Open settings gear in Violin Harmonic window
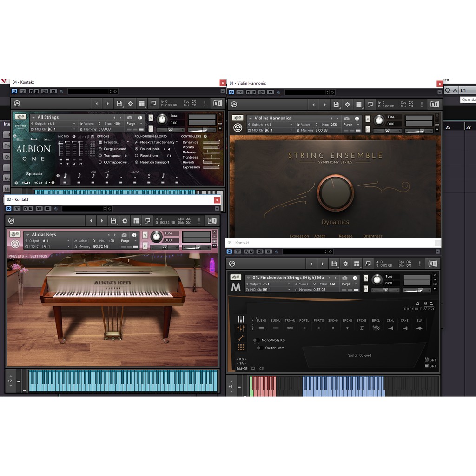The height and width of the screenshot is (476, 476). click(347, 105)
